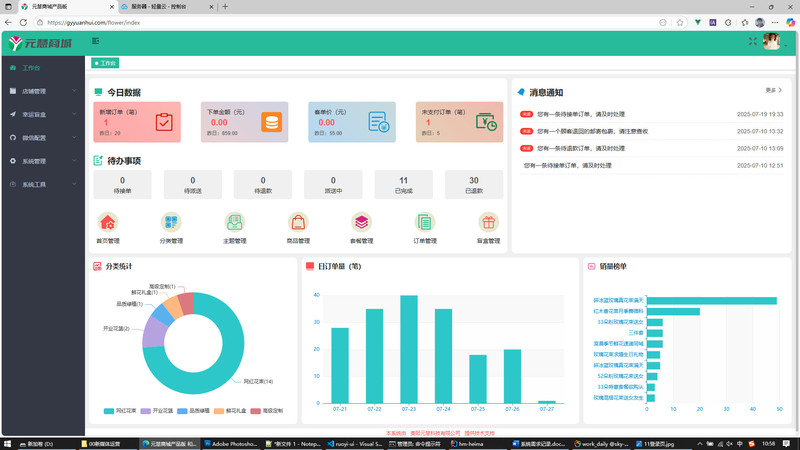Open 订单管理 order management shortcut icon

point(424,222)
